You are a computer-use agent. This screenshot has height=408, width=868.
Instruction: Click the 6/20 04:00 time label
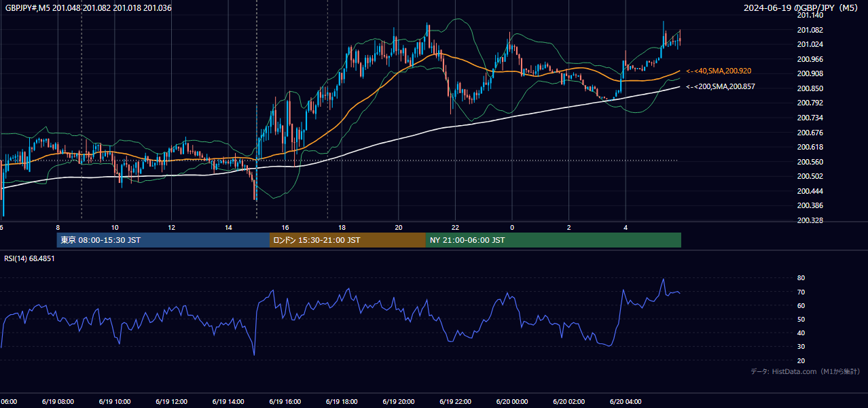(625, 401)
